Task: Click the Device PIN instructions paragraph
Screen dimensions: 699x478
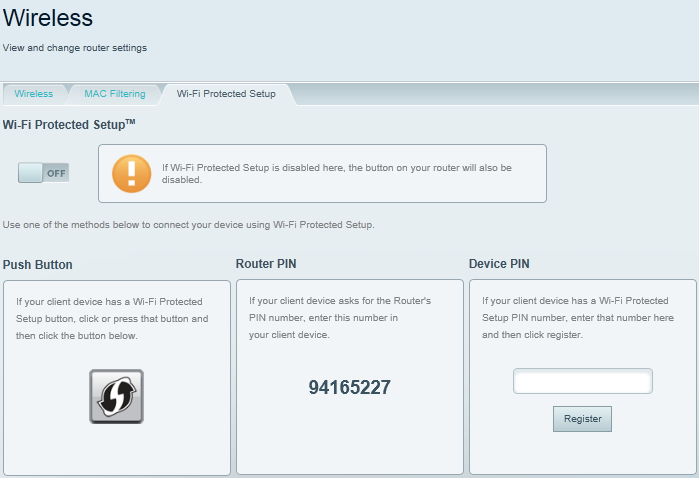Action: pyautogui.click(x=578, y=317)
